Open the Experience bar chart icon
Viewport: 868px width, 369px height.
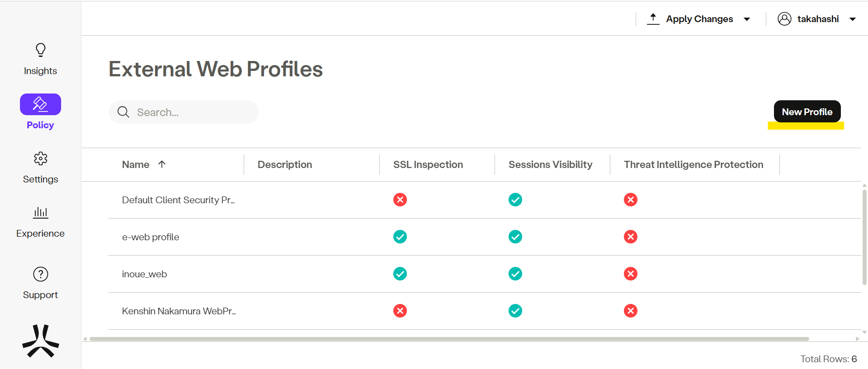coord(41,213)
